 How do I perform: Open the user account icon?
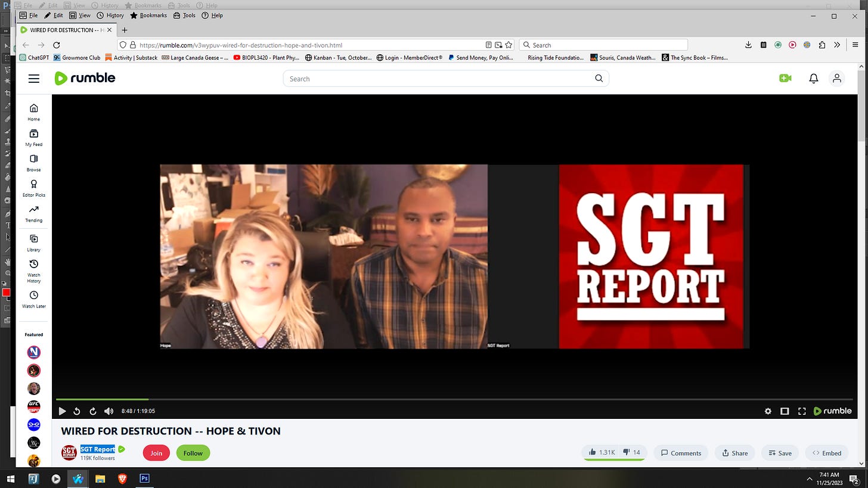click(x=837, y=79)
